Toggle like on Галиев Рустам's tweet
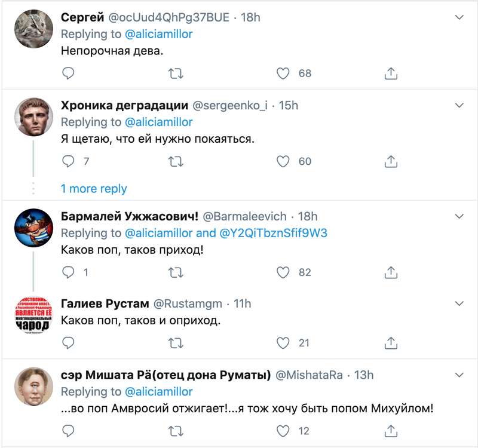478x448 pixels. point(281,343)
